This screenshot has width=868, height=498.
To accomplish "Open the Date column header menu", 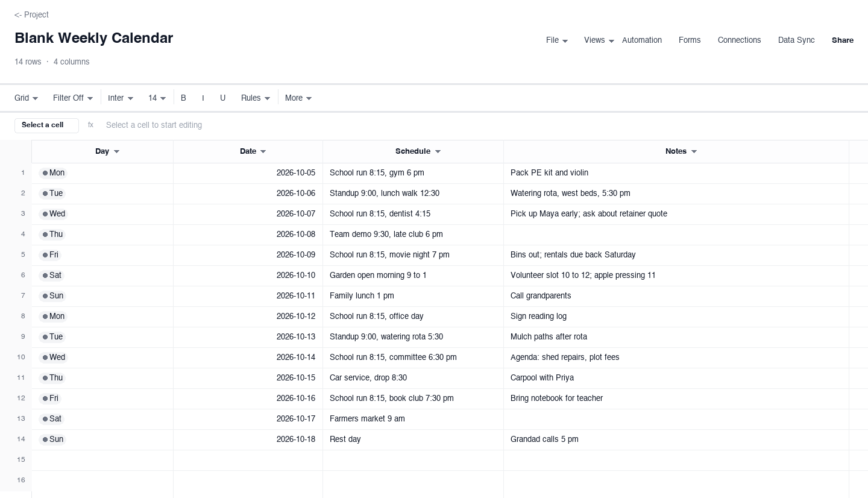I will tap(263, 151).
